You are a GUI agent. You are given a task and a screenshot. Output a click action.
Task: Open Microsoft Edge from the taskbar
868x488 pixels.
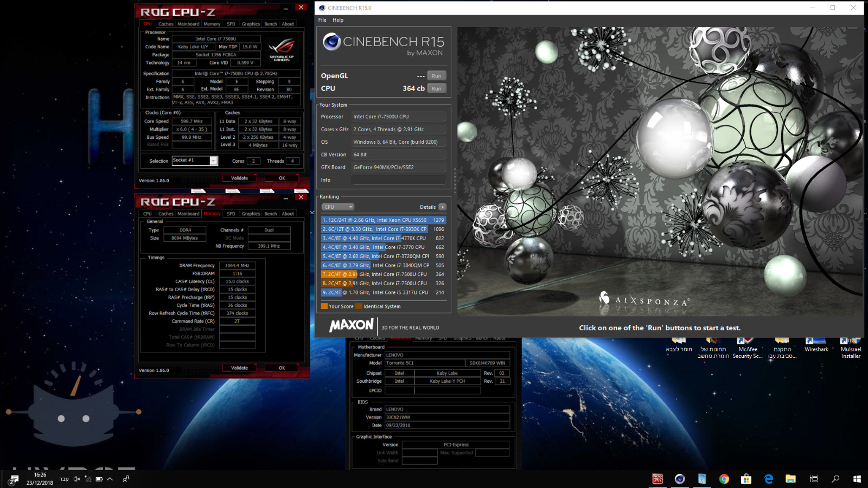point(768,479)
